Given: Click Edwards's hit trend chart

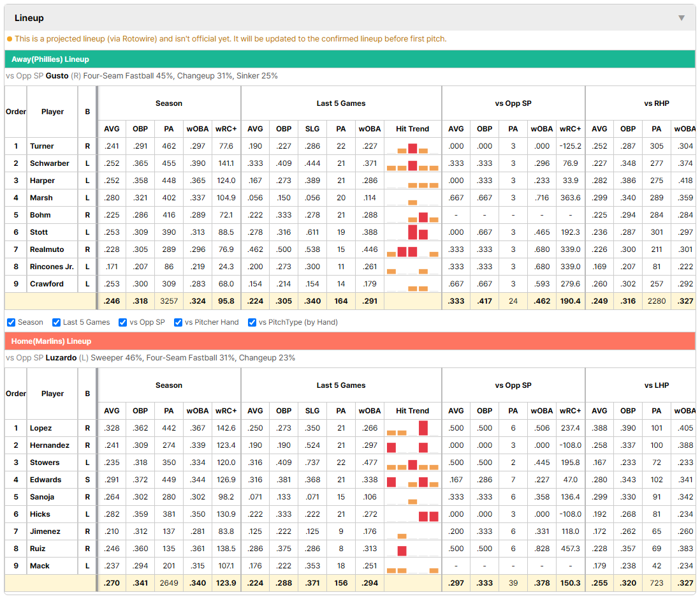Looking at the screenshot, I should click(x=412, y=480).
